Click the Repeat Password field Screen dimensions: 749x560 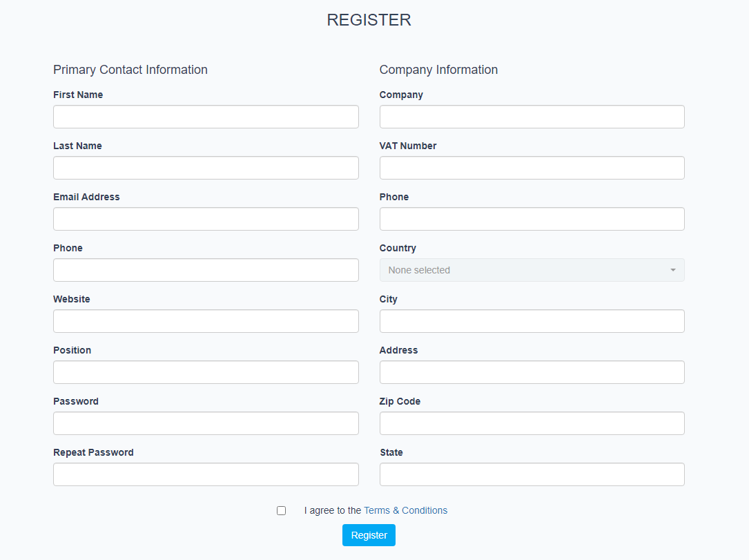(206, 474)
